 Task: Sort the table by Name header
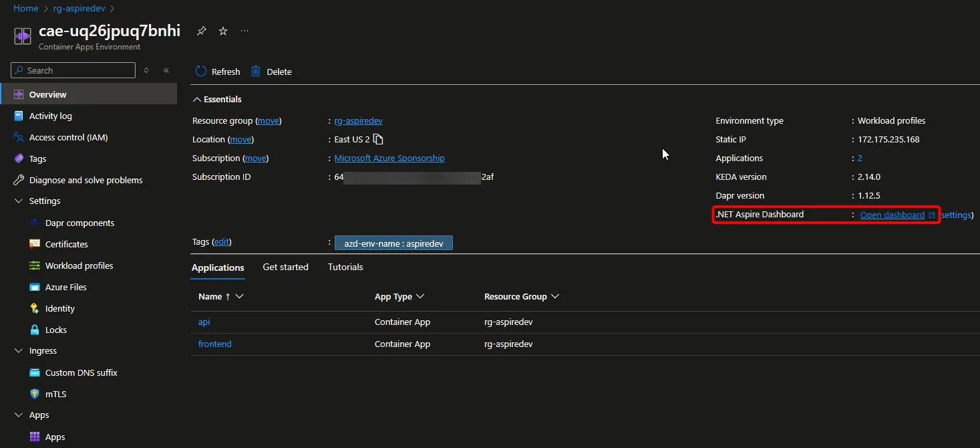pos(210,296)
